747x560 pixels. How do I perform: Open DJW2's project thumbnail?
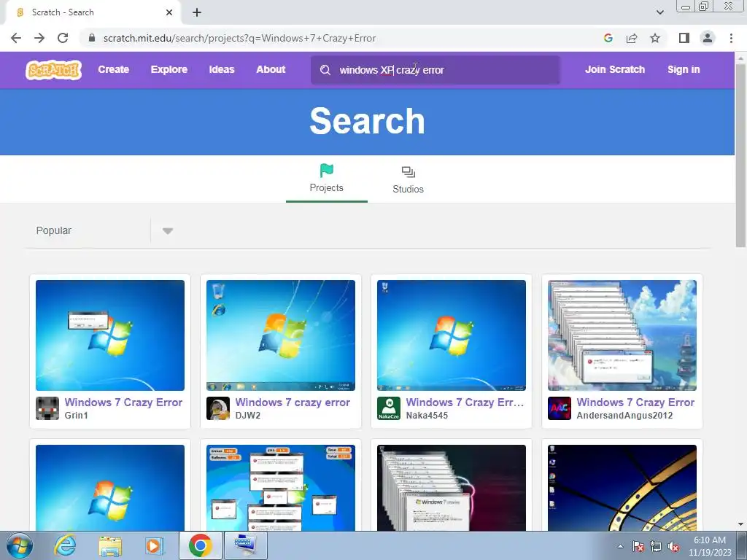coord(281,335)
